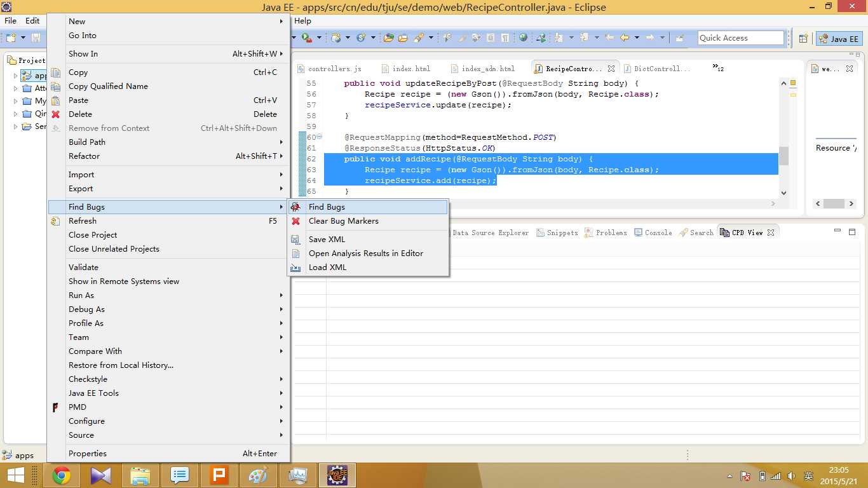868x488 pixels.
Task: Close the RecipeContro... editor tab
Action: (611, 69)
